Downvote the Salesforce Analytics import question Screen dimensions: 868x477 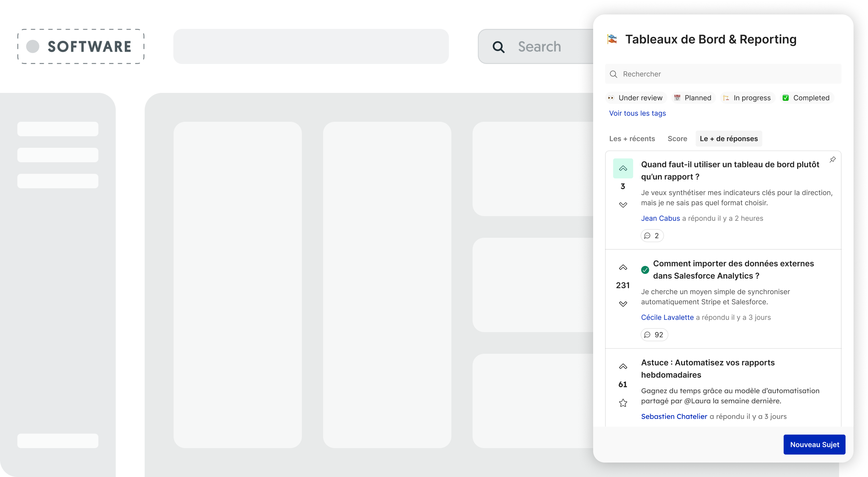(x=623, y=304)
